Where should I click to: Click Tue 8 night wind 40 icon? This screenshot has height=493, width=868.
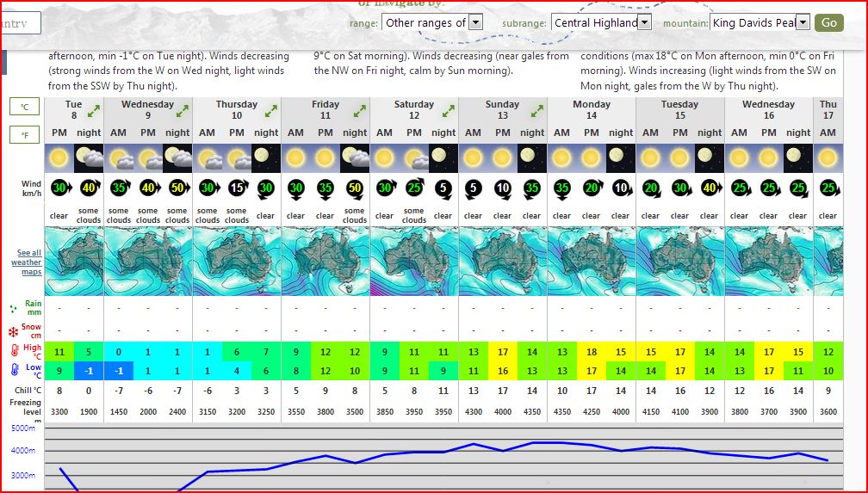tap(90, 188)
